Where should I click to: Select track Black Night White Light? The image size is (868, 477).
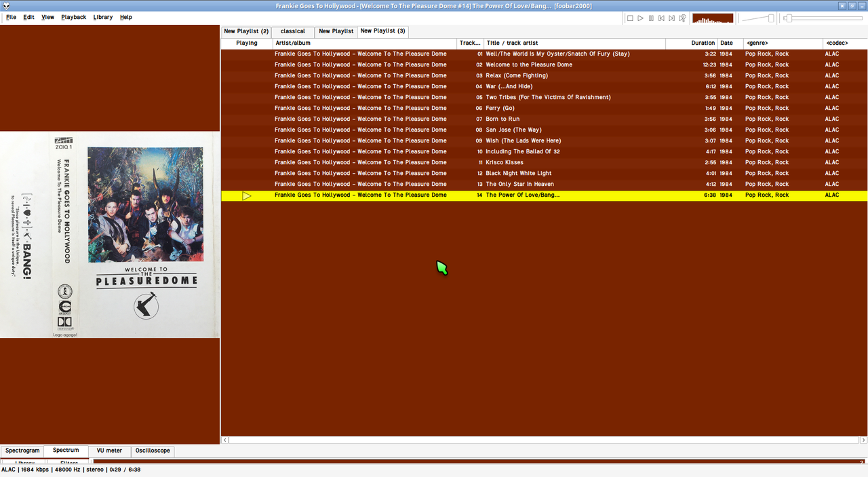544,173
